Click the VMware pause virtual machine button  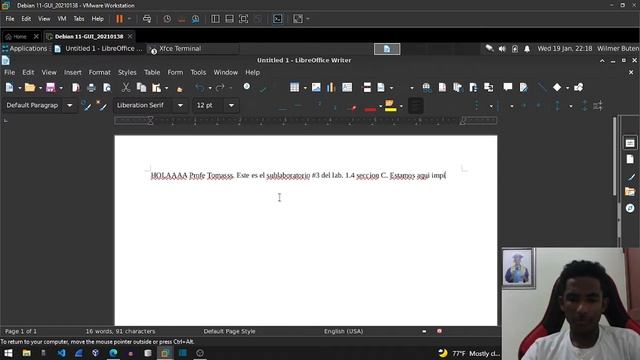click(119, 19)
